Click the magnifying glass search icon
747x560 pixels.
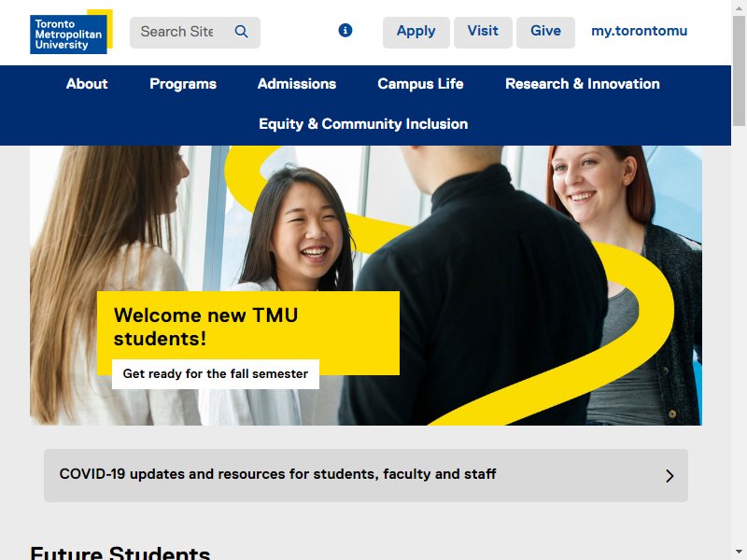click(242, 32)
